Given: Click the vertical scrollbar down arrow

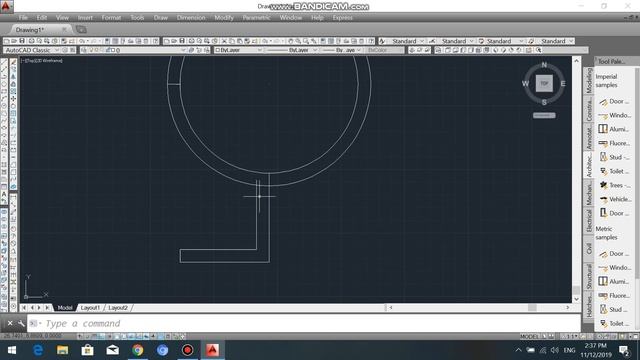Looking at the screenshot, I should pyautogui.click(x=576, y=299).
